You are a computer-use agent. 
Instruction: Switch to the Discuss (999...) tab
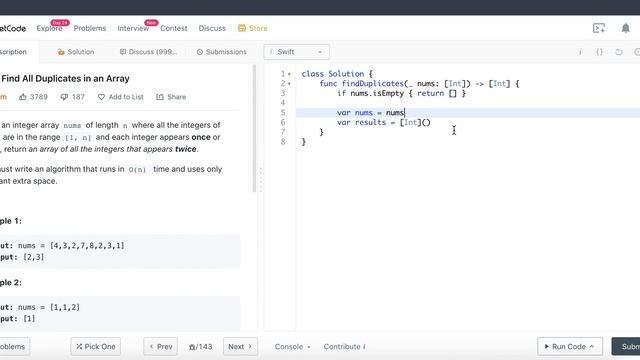click(149, 52)
